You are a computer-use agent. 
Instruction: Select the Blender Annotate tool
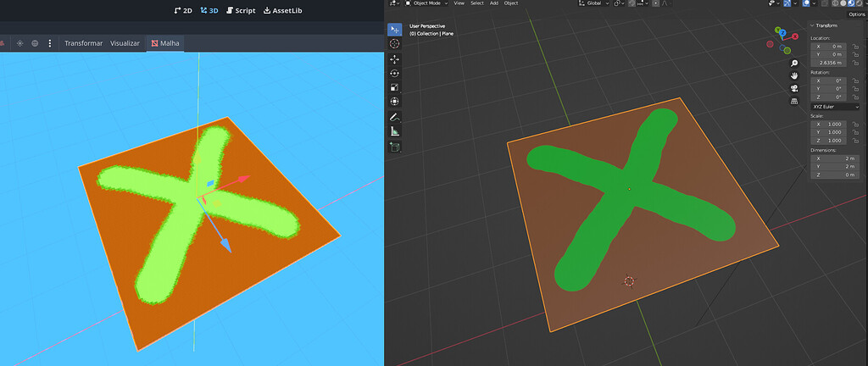(395, 117)
